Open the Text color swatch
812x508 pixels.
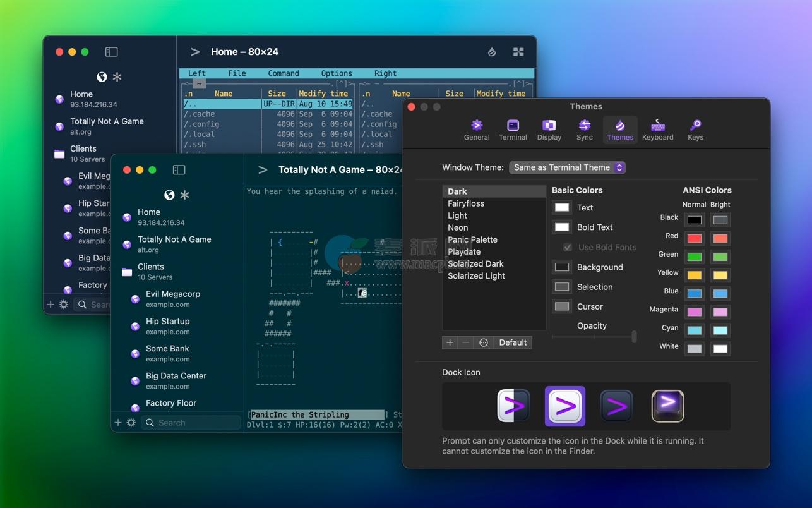(x=562, y=207)
